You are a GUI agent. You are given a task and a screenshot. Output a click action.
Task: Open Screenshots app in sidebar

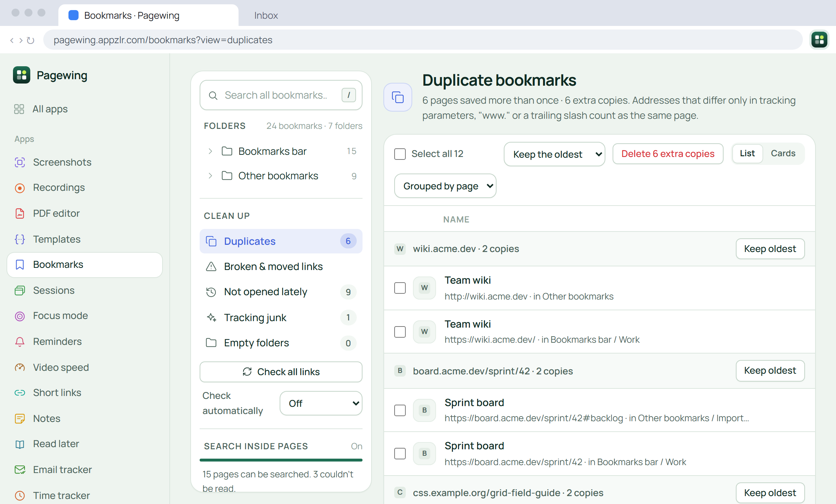[85, 162]
